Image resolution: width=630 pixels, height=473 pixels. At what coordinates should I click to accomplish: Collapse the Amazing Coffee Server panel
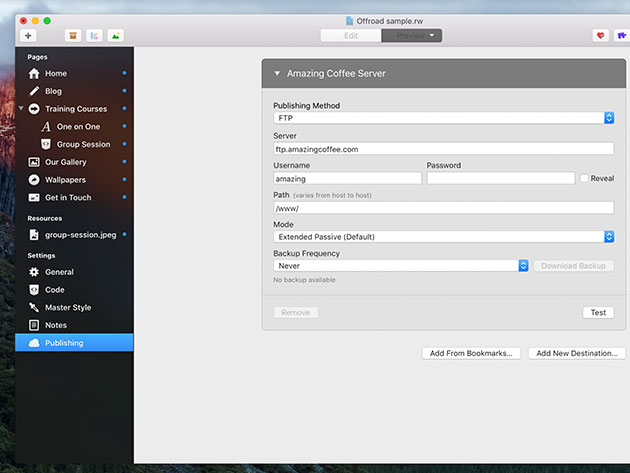point(277,74)
